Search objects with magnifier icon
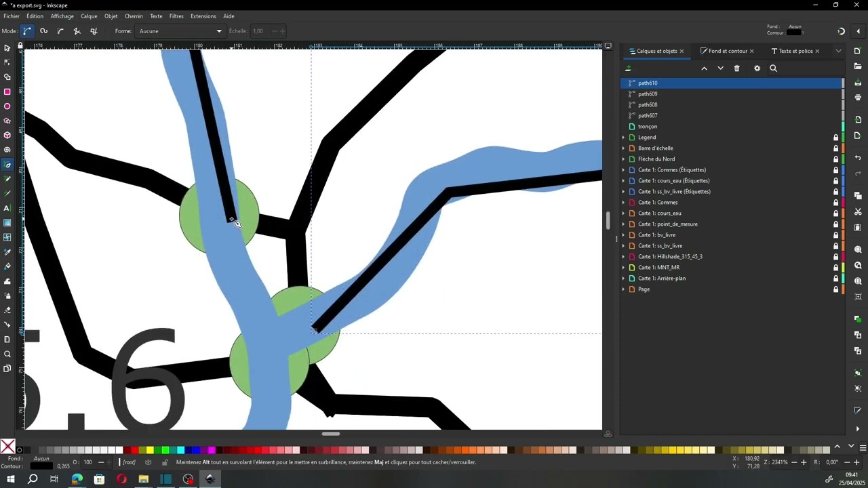The image size is (868, 488). point(773,68)
